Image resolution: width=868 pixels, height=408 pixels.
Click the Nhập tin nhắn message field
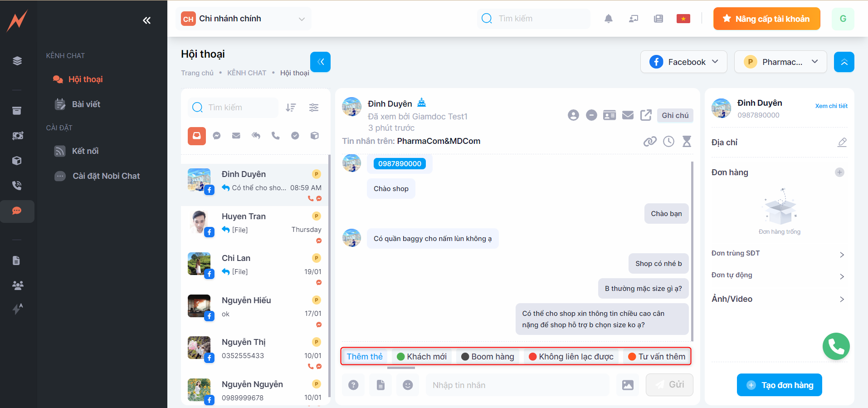click(517, 385)
